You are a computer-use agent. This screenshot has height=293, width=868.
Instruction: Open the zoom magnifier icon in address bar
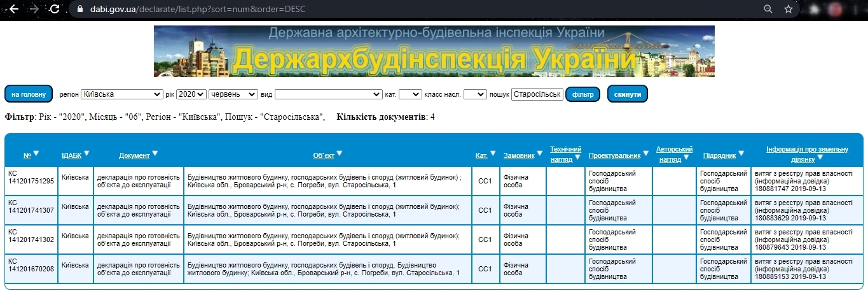click(768, 9)
